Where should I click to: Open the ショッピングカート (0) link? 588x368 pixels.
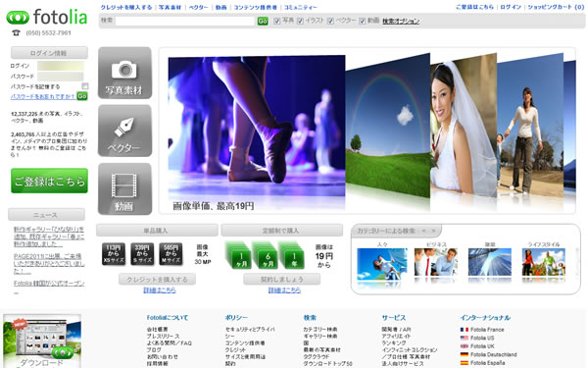click(556, 7)
